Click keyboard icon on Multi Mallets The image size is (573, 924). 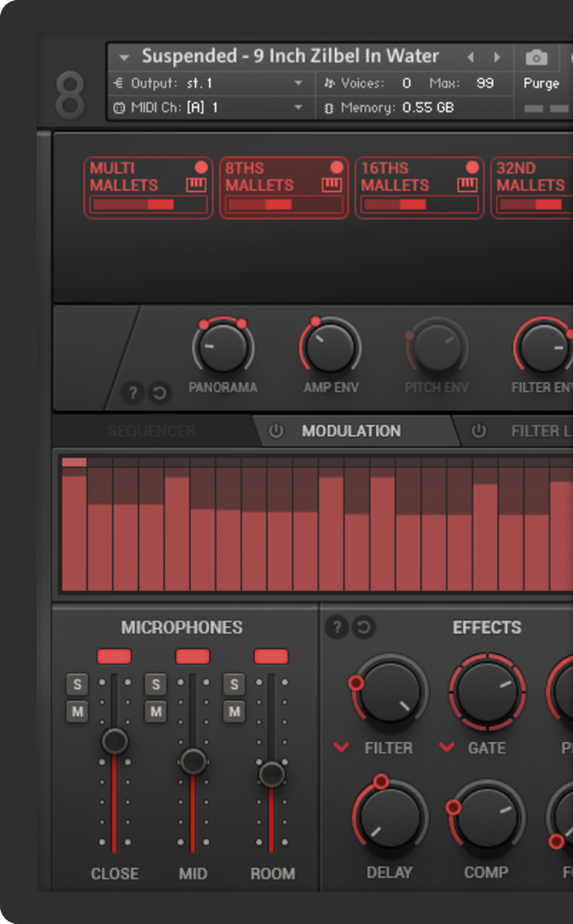[196, 185]
